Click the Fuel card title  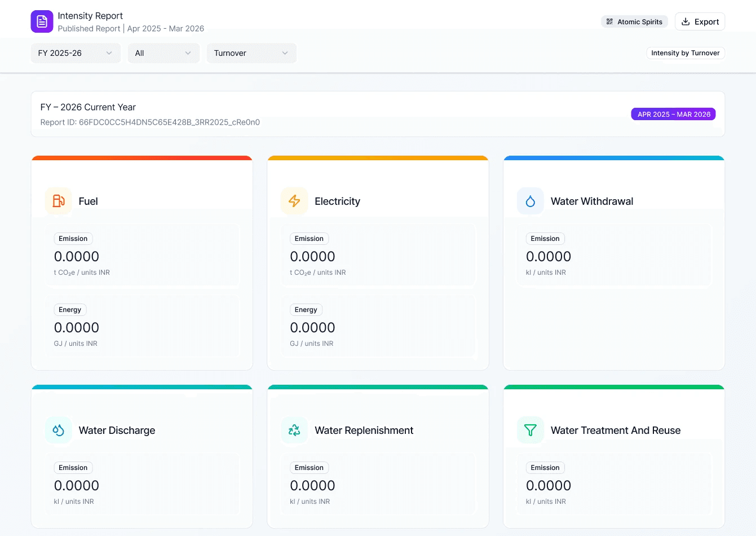89,201
